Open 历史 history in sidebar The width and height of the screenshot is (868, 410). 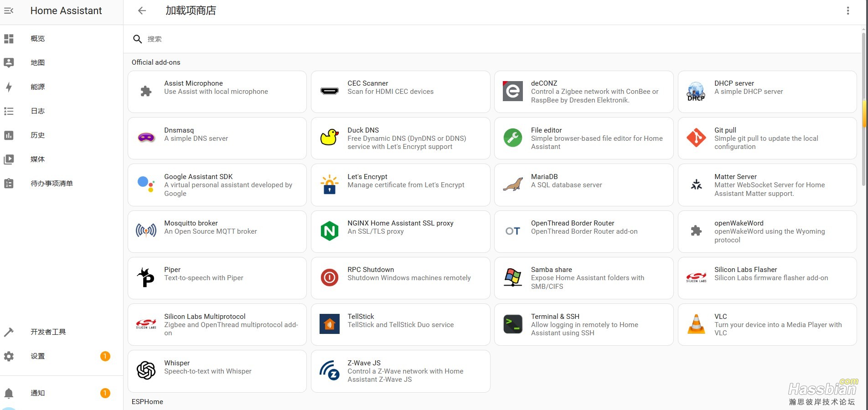point(62,135)
